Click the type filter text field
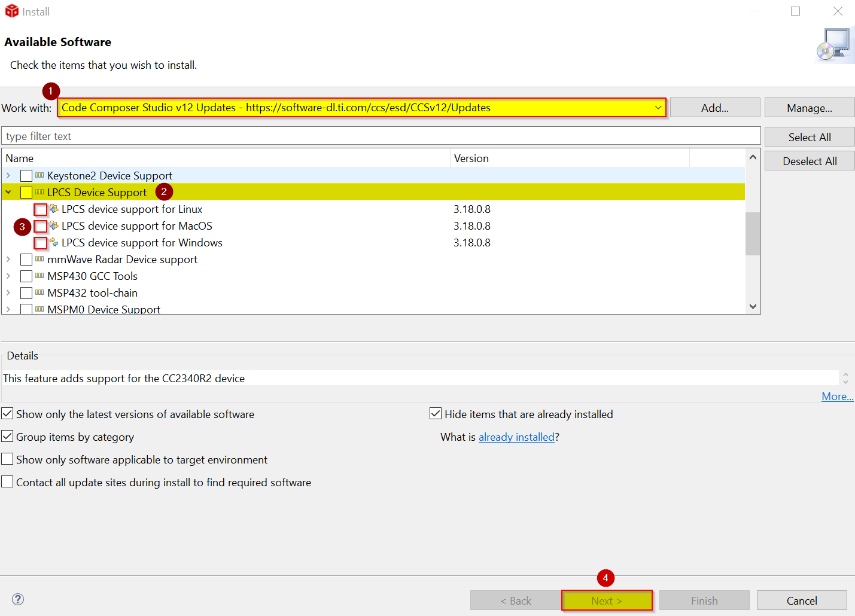 (x=381, y=136)
